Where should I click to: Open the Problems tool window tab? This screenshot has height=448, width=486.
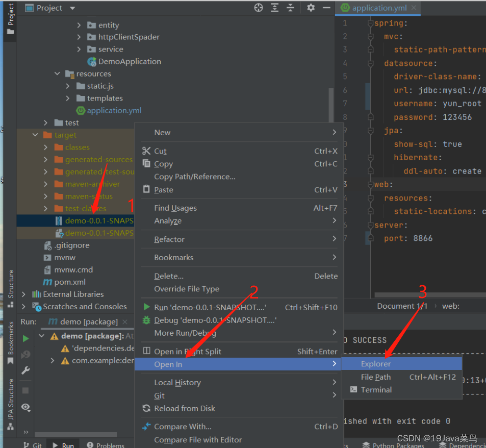coord(106,445)
